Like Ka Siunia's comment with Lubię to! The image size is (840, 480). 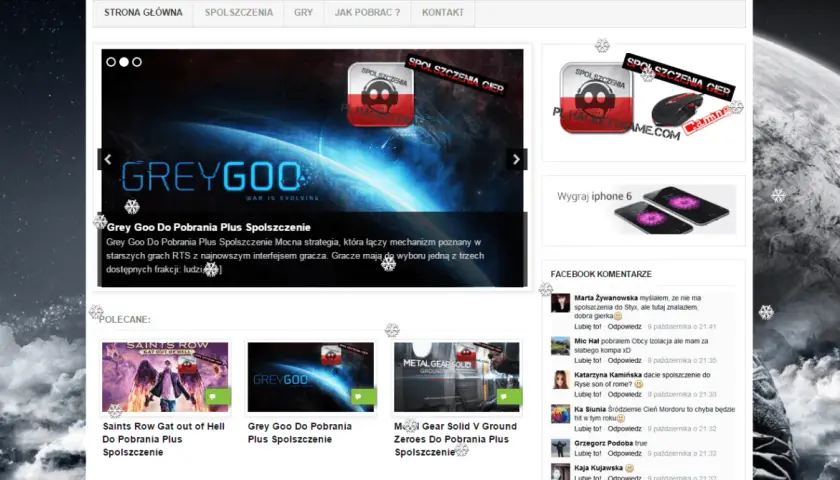[x=588, y=429]
